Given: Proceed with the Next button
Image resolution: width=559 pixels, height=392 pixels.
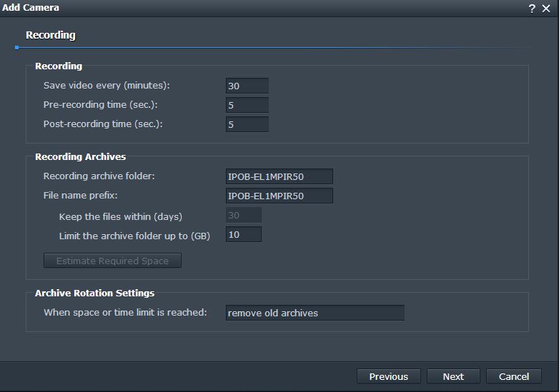Looking at the screenshot, I should click(453, 376).
